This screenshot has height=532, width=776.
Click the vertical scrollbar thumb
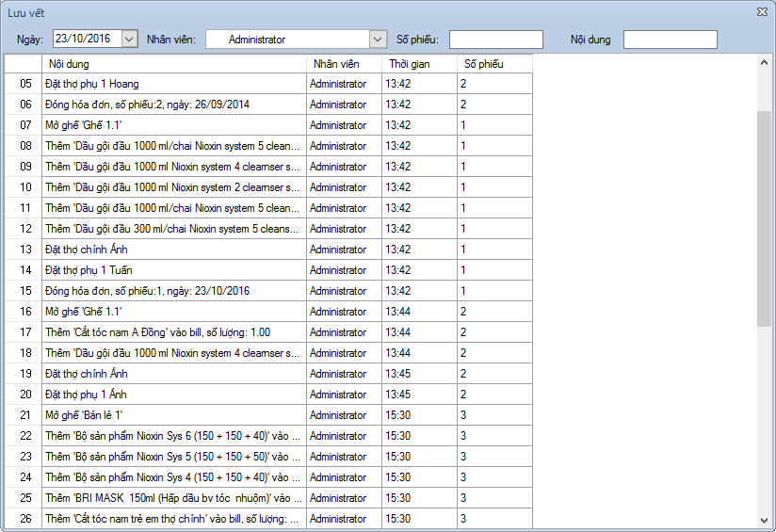(x=765, y=218)
